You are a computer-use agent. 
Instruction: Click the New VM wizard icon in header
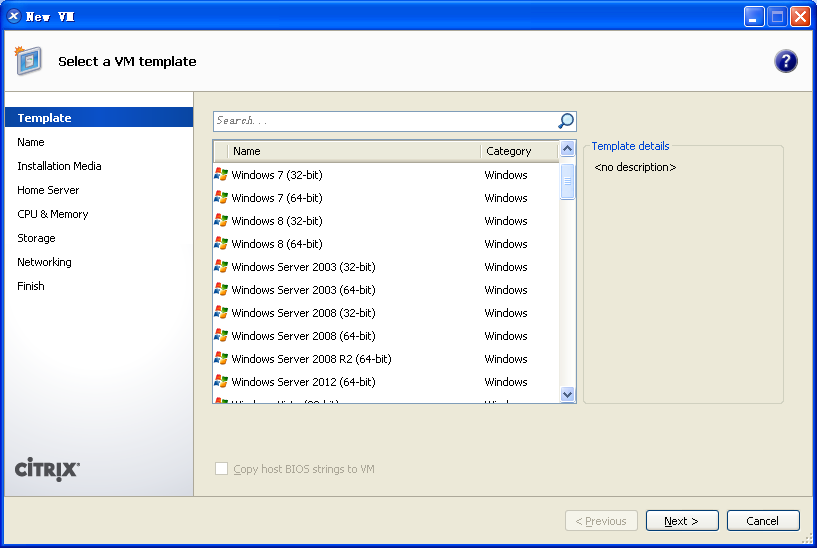(28, 60)
